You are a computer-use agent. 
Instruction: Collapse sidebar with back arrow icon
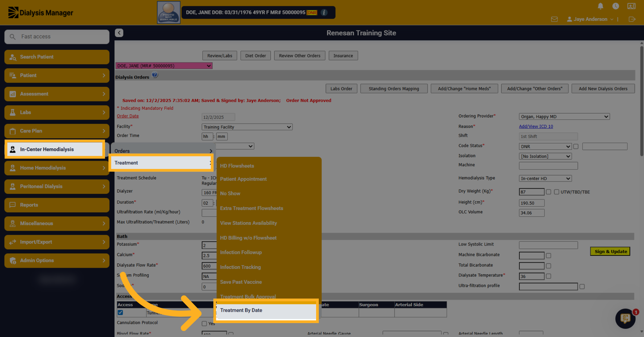click(x=119, y=33)
